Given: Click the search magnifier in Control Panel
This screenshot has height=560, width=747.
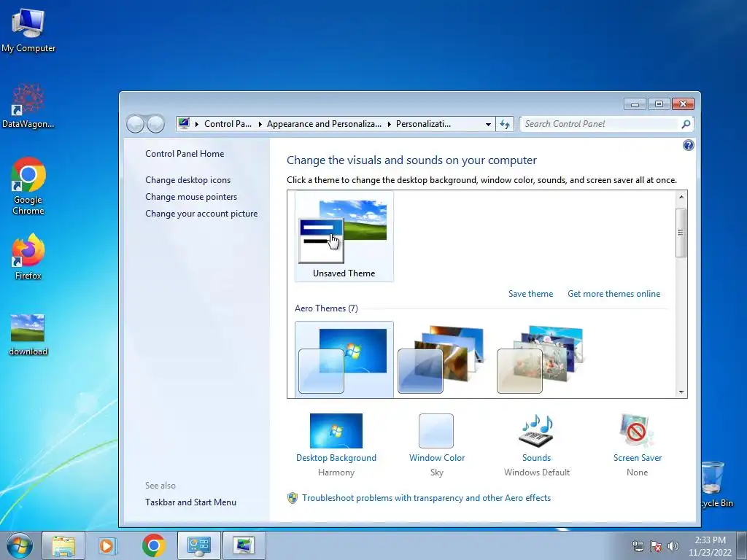Looking at the screenshot, I should click(686, 124).
